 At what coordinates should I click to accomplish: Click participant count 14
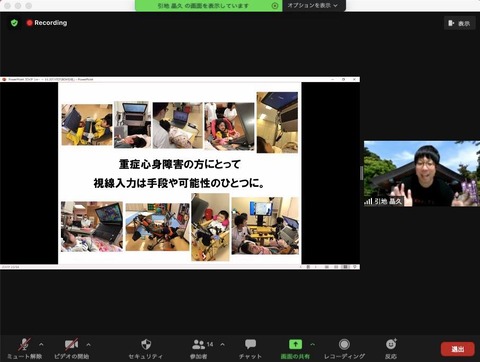pos(210,344)
